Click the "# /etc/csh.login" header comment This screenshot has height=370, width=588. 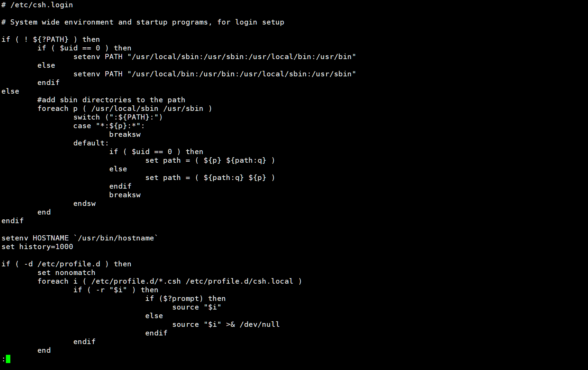point(37,5)
